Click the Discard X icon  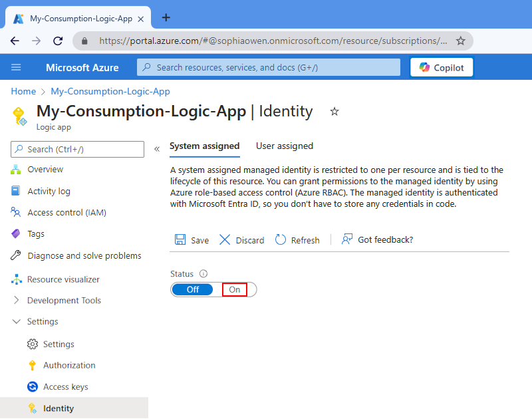[x=225, y=239]
